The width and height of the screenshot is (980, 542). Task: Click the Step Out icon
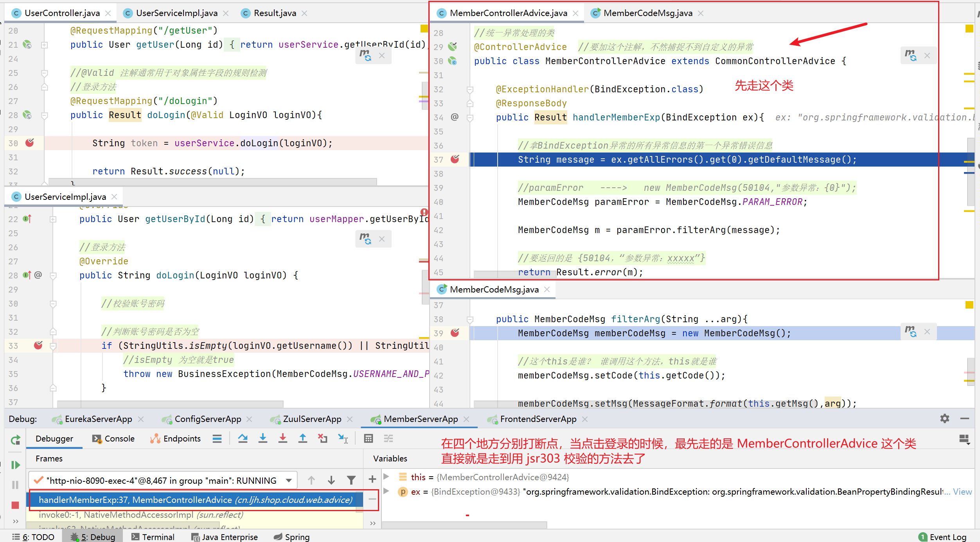[303, 439]
